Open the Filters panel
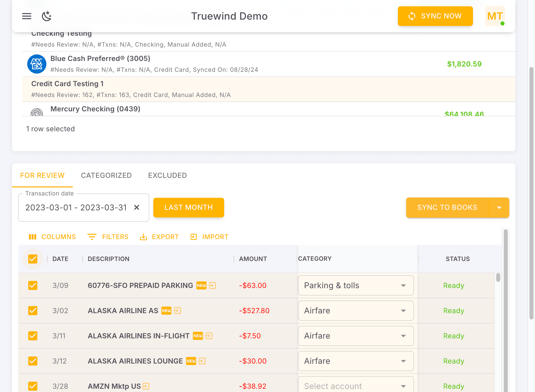Image resolution: width=535 pixels, height=392 pixels. coord(108,237)
